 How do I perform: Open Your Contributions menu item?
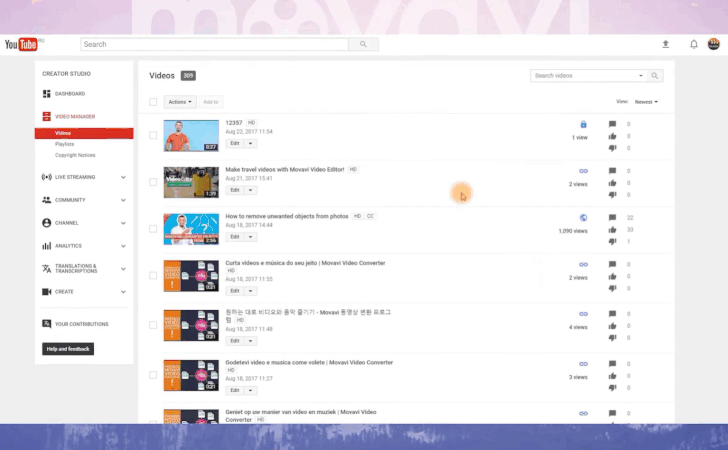(x=82, y=324)
